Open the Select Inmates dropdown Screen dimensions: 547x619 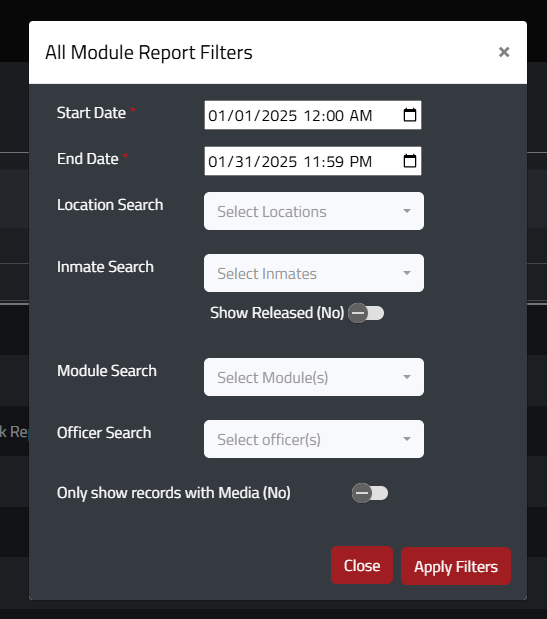click(314, 273)
